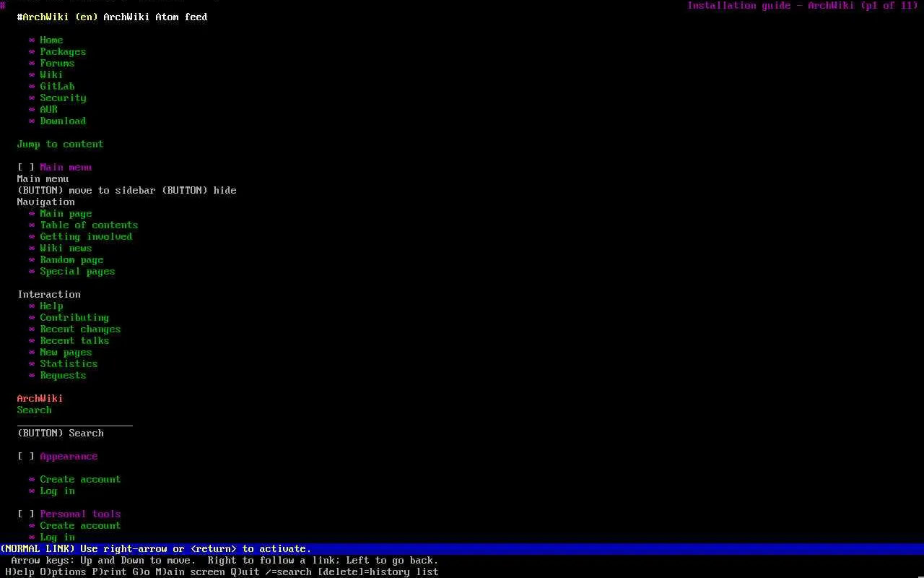Click the purple Personal tools label

[80, 514]
